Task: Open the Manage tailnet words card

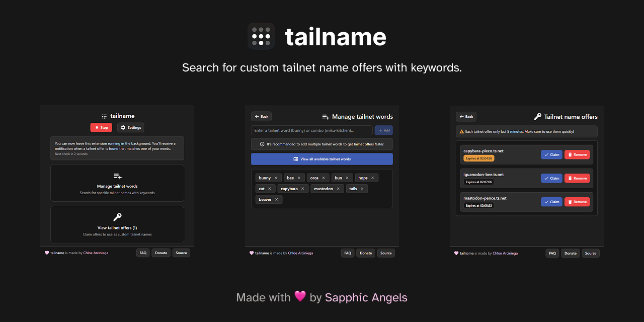Action: point(117,183)
